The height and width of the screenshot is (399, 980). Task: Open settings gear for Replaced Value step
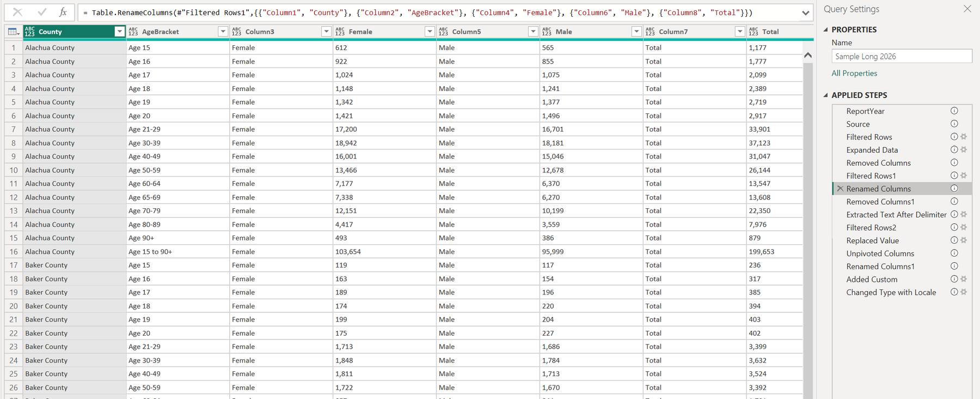coord(964,240)
